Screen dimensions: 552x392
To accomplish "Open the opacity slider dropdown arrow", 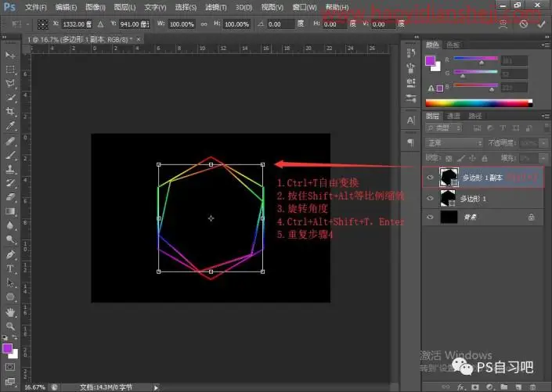I will [543, 143].
